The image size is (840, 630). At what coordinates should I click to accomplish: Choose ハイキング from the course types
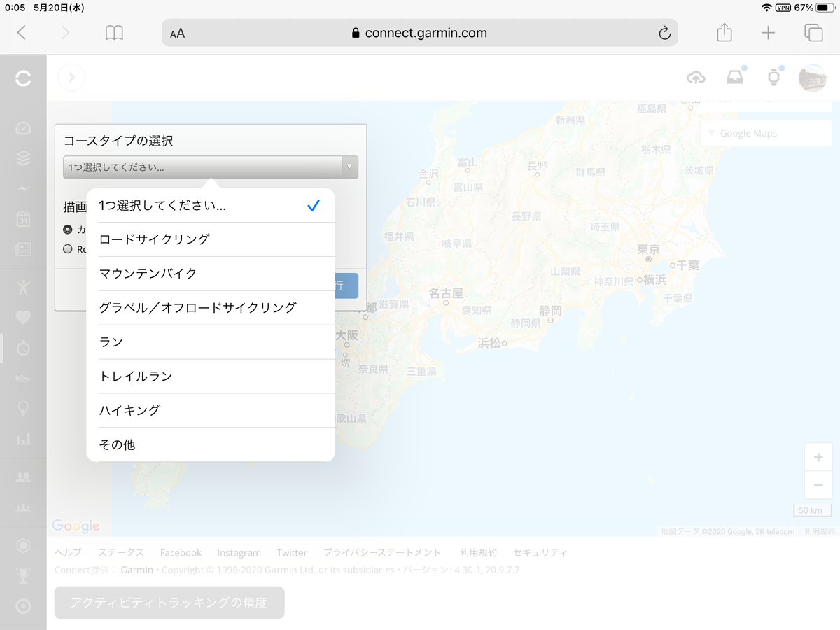(x=211, y=411)
